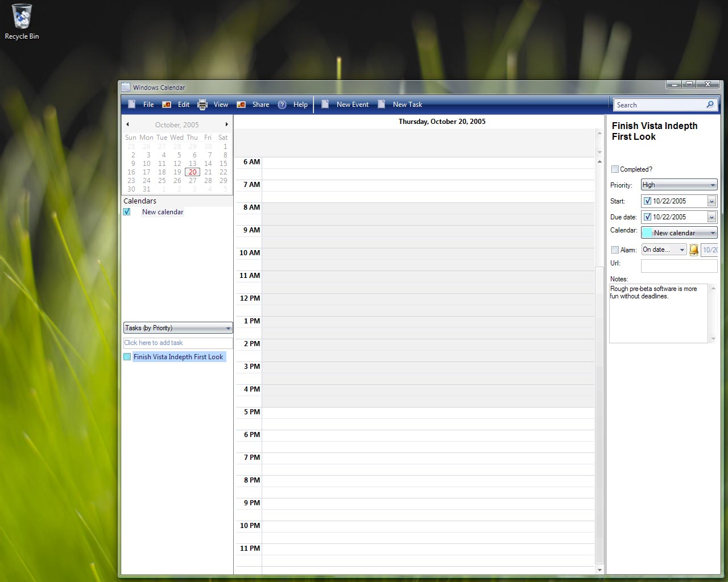This screenshot has width=728, height=582.
Task: Click the task title in details pane
Action: point(655,131)
